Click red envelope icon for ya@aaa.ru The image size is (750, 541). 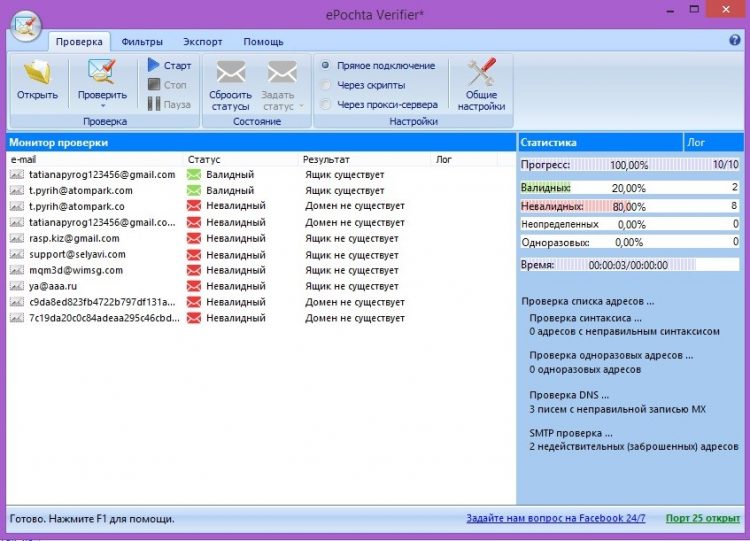click(x=194, y=286)
